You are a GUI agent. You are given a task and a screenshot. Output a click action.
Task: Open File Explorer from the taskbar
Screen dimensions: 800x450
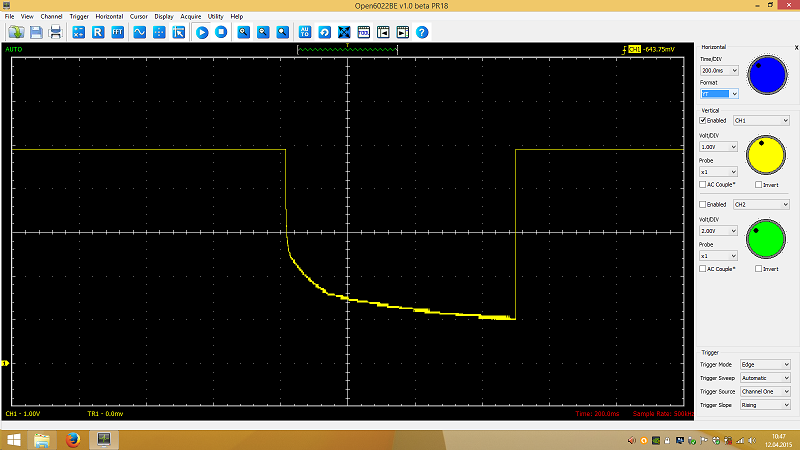pyautogui.click(x=42, y=440)
